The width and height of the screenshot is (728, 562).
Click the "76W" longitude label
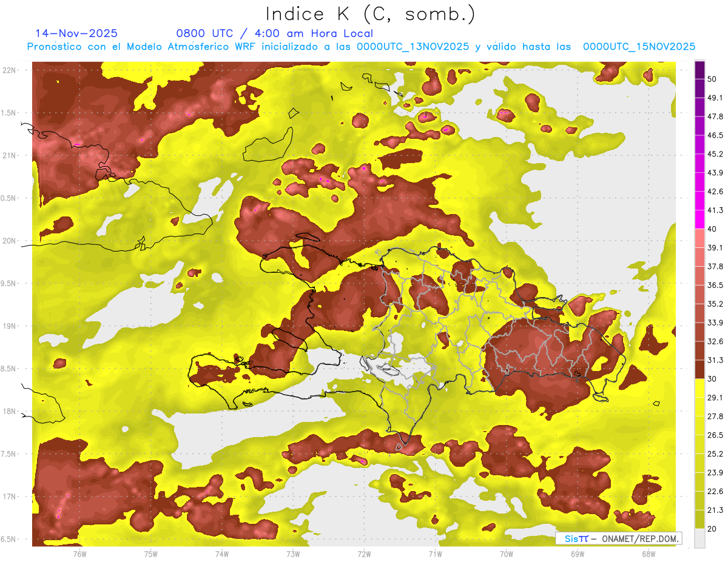pyautogui.click(x=79, y=554)
